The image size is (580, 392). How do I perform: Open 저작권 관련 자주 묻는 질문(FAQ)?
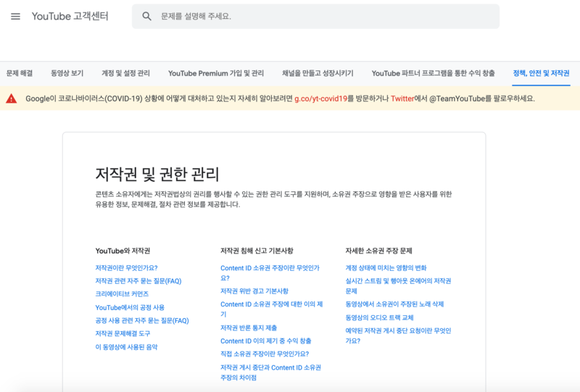138,281
